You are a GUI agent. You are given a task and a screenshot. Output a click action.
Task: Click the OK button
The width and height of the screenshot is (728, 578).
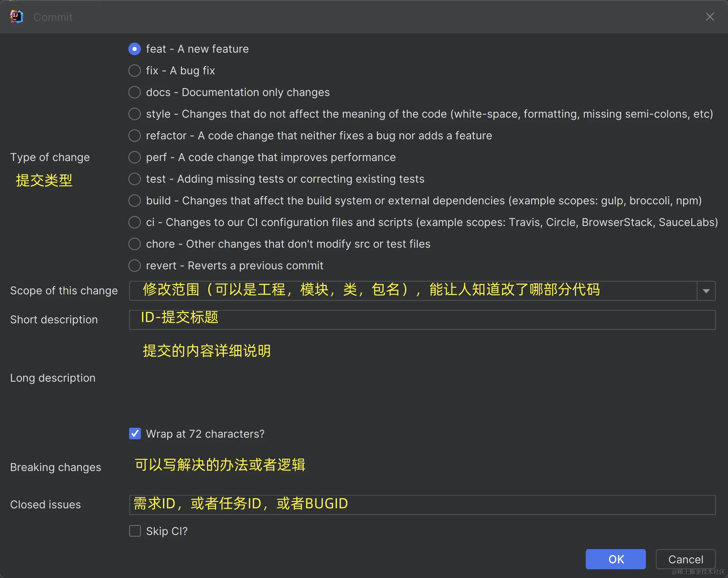(616, 559)
